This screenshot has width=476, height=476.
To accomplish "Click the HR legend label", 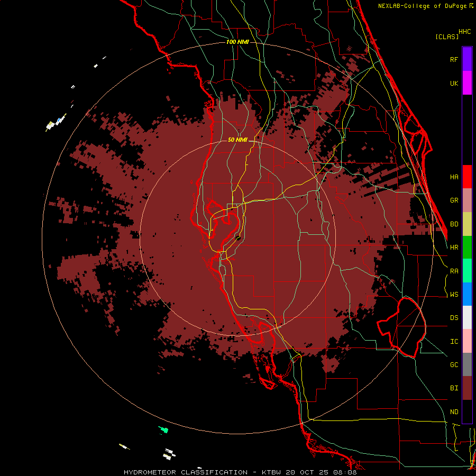I will click(454, 248).
